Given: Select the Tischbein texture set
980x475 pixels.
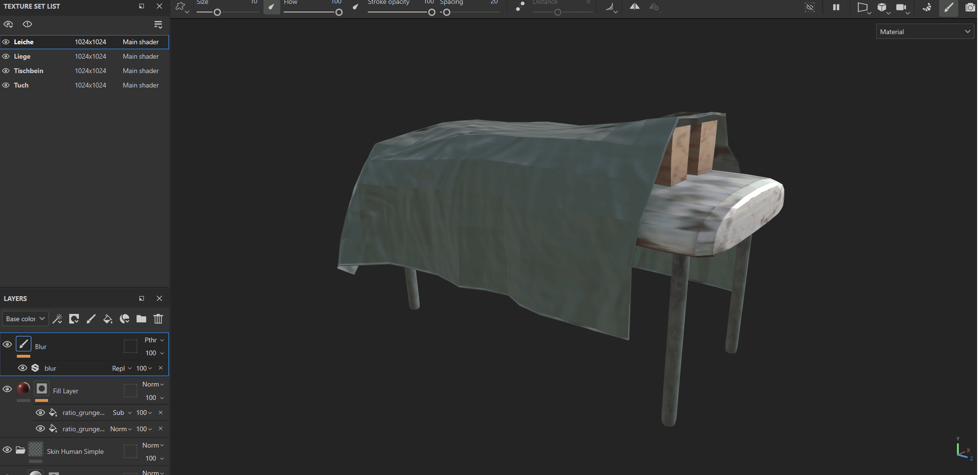Looking at the screenshot, I should (x=29, y=71).
